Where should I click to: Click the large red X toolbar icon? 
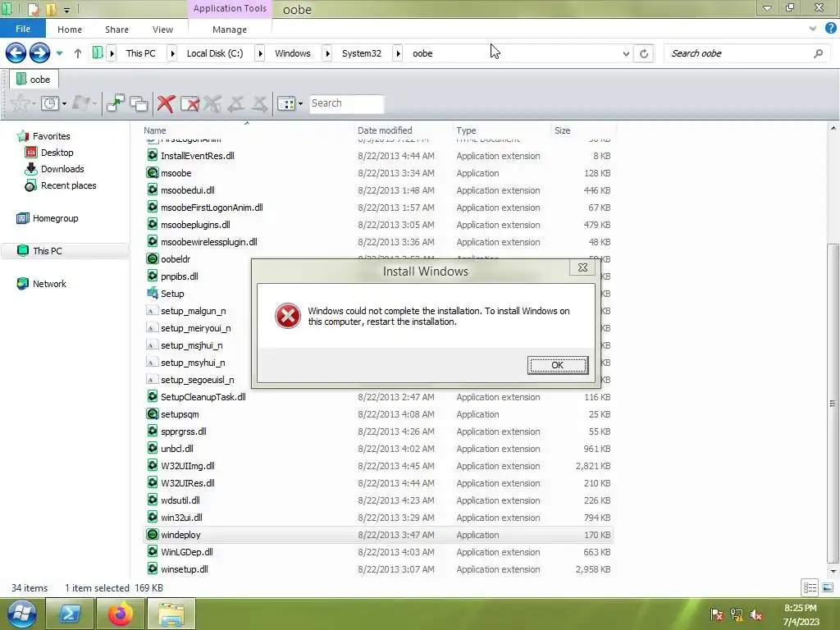coord(166,103)
